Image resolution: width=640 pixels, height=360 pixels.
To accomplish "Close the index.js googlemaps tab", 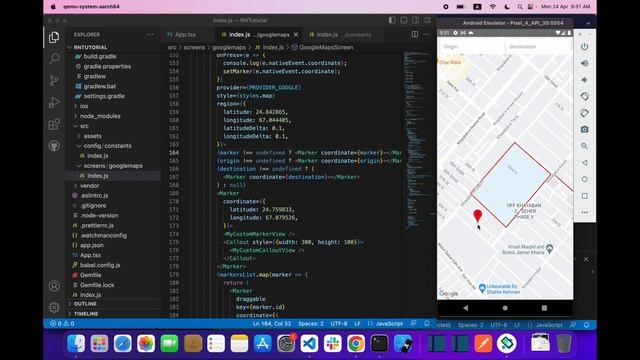I will (x=296, y=35).
